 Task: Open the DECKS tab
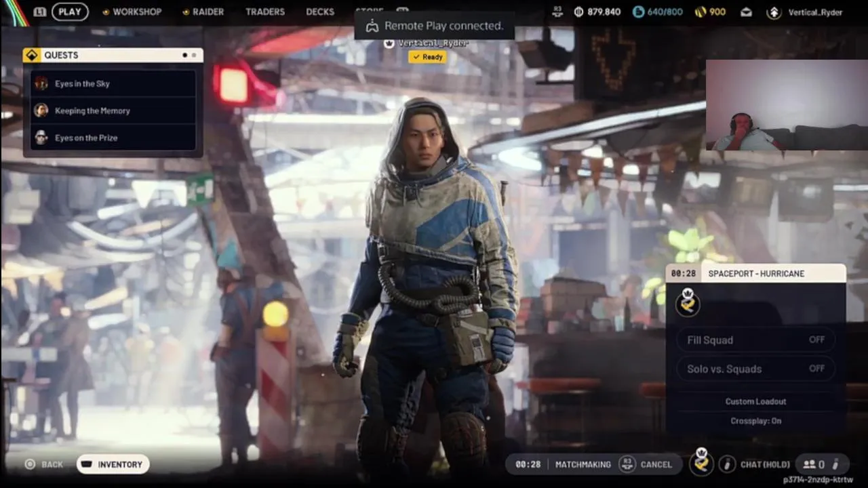pyautogui.click(x=320, y=12)
